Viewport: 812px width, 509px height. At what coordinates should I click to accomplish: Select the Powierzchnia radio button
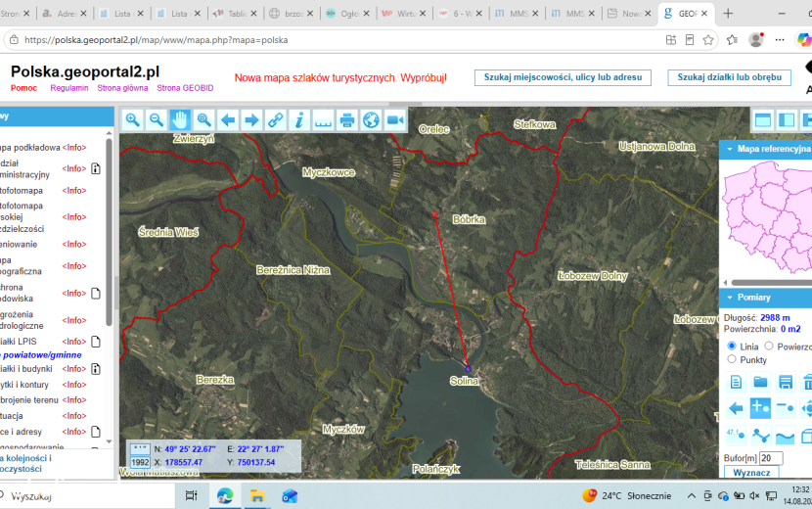[769, 346]
